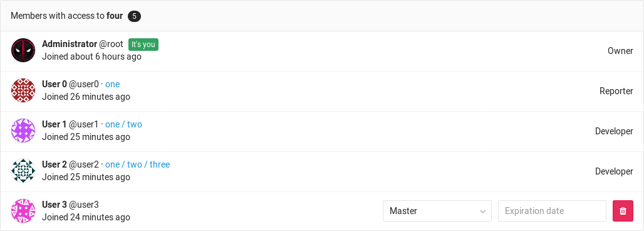Click User 2's dark green avatar
644x231 pixels.
[x=23, y=171]
